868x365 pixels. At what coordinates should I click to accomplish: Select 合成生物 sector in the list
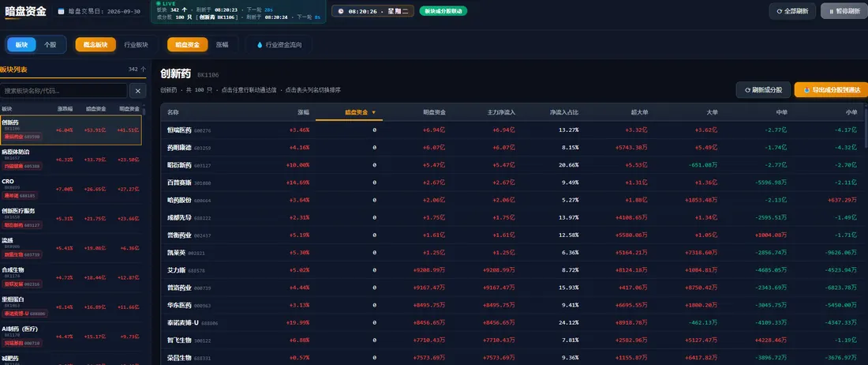[x=71, y=277]
